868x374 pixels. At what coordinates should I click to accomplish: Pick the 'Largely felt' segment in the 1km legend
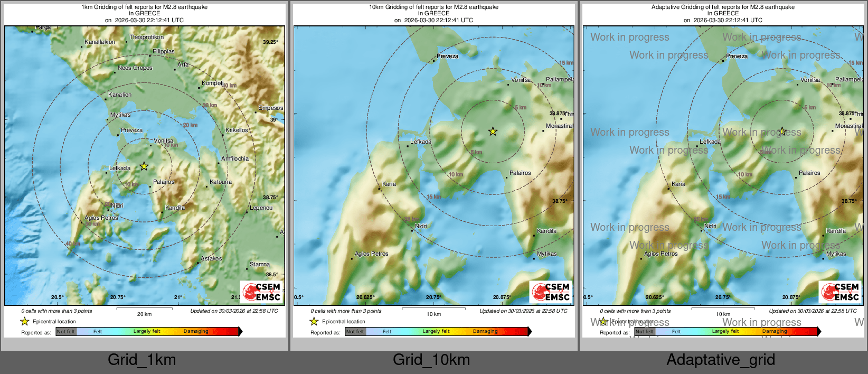[147, 332]
